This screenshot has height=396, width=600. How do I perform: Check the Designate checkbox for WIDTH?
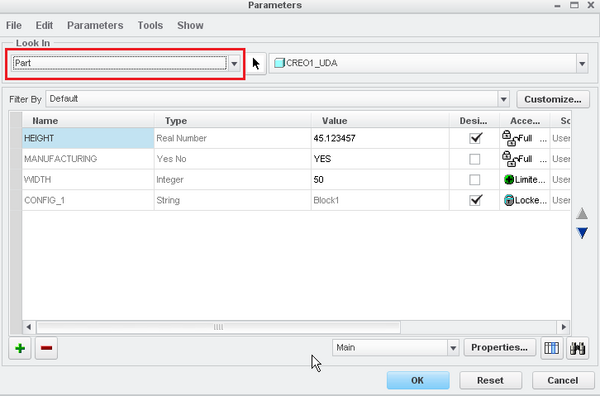point(475,179)
